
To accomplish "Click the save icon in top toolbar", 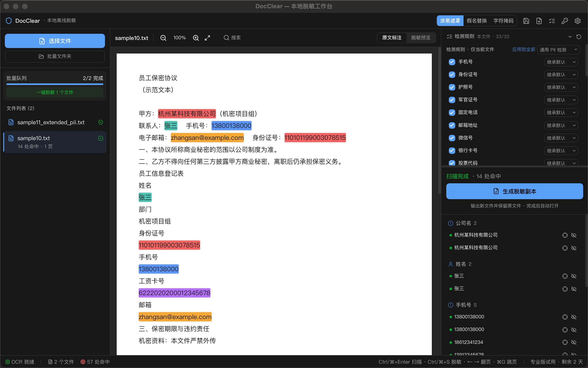I will click(526, 21).
